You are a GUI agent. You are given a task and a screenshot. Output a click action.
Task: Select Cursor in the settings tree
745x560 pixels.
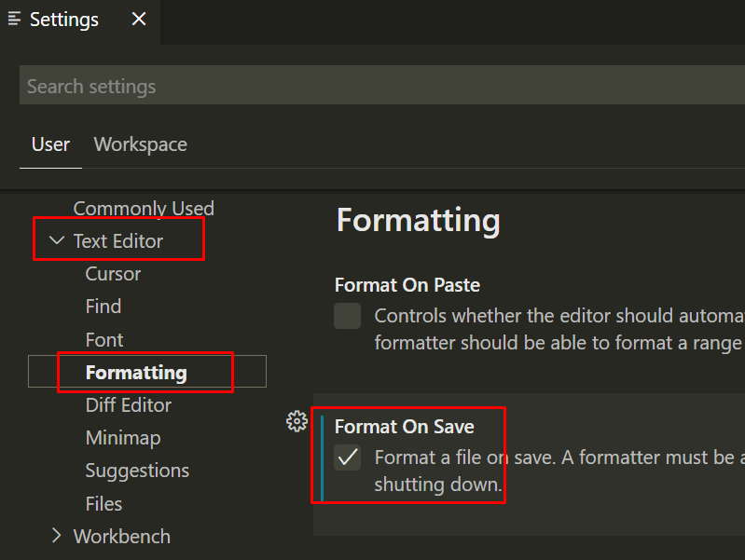pos(113,274)
